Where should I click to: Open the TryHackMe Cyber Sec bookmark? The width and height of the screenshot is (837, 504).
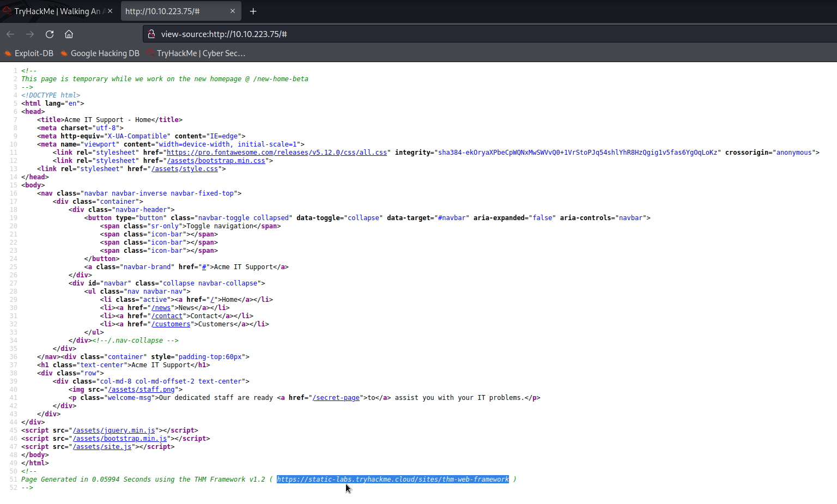(196, 53)
